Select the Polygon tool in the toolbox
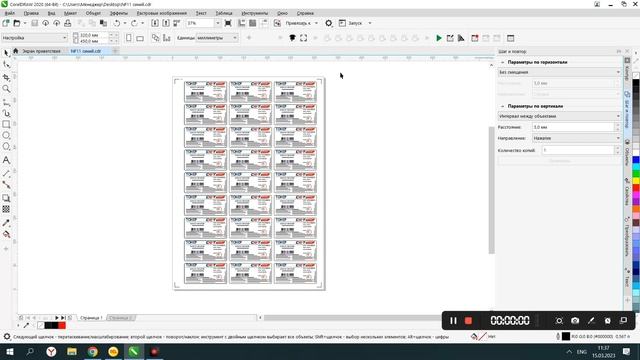Viewport: 640px width, 360px height. (6, 147)
